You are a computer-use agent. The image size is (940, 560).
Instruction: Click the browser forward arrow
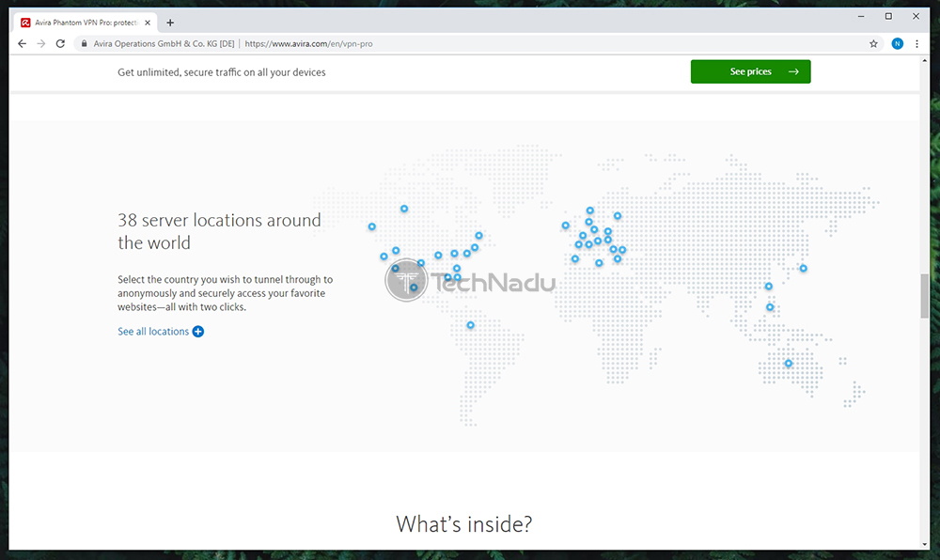tap(40, 44)
